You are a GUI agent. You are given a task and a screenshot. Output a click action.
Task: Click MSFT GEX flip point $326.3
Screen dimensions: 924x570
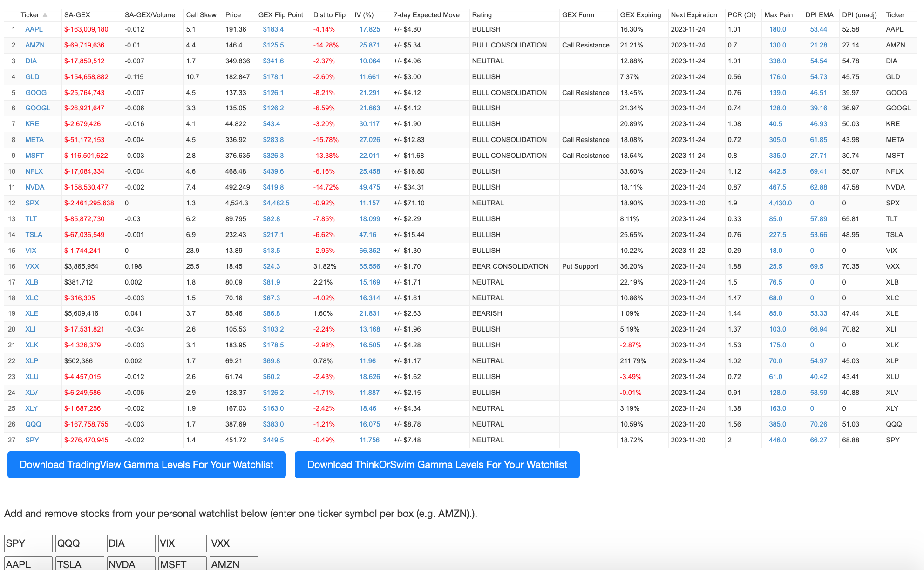[273, 156]
